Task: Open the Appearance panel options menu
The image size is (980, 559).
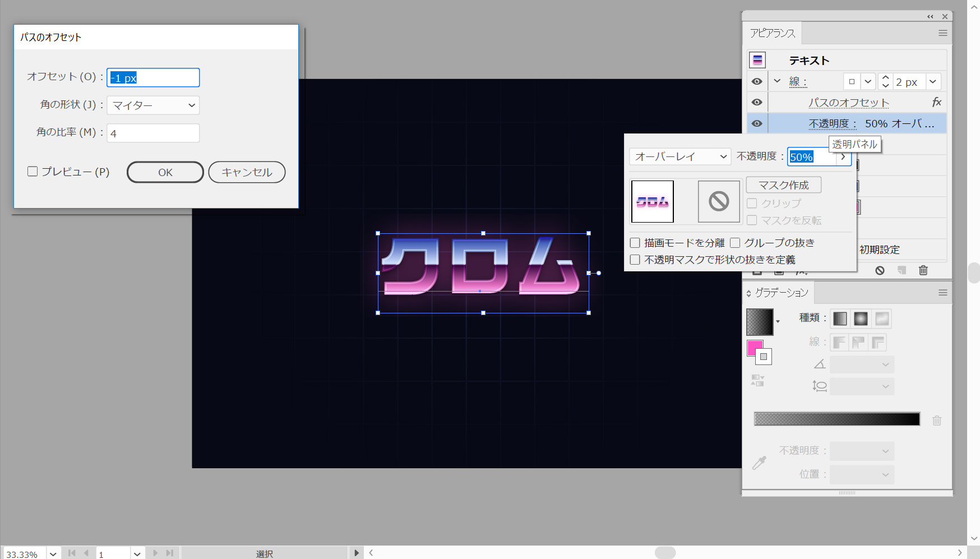Action: tap(943, 33)
